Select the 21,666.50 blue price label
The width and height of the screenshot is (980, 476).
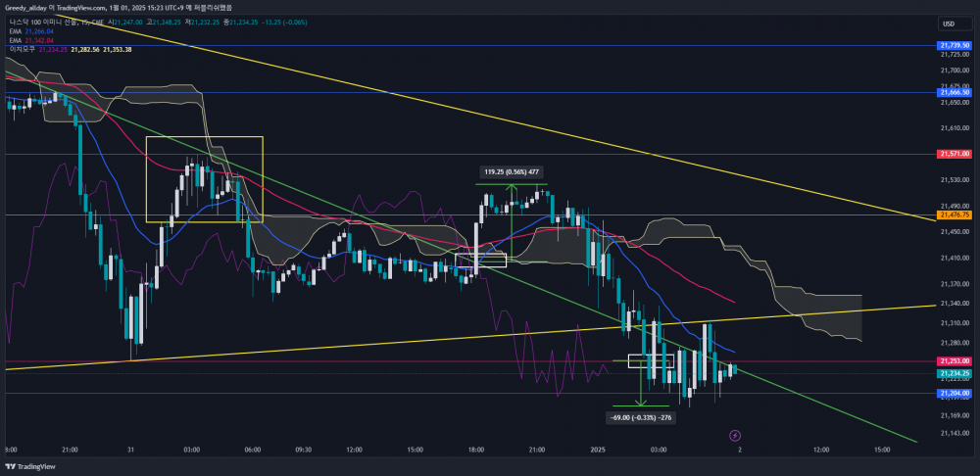click(953, 92)
